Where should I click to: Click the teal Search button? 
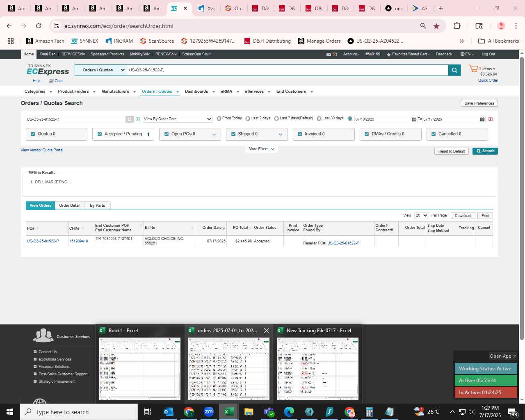pyautogui.click(x=485, y=151)
